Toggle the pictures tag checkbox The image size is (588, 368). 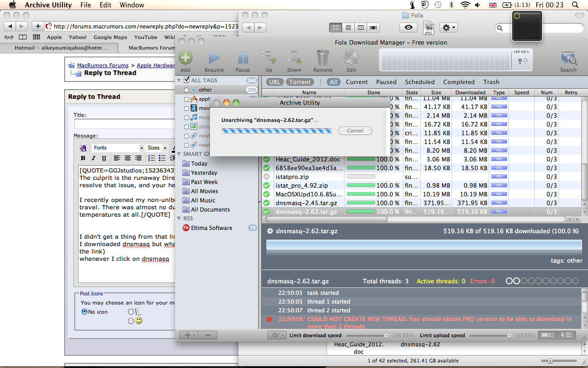pos(187,126)
